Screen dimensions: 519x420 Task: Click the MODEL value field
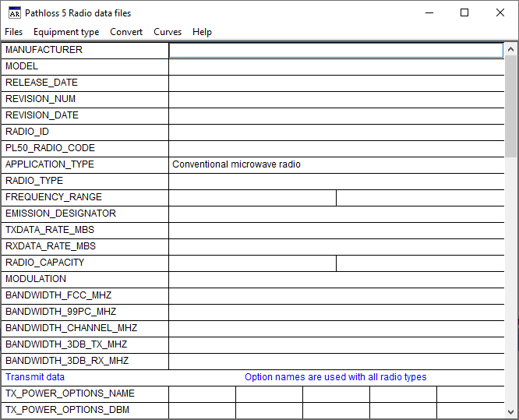point(336,66)
